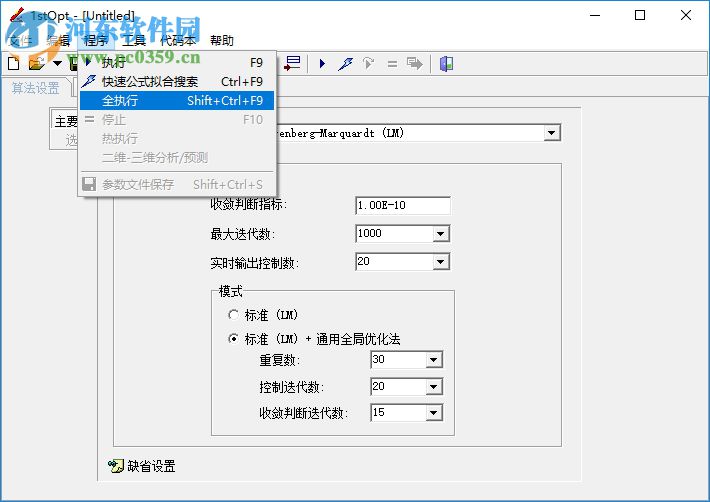Image resolution: width=710 pixels, height=502 pixels.
Task: Minimize the 1stOpt window
Action: click(x=595, y=15)
